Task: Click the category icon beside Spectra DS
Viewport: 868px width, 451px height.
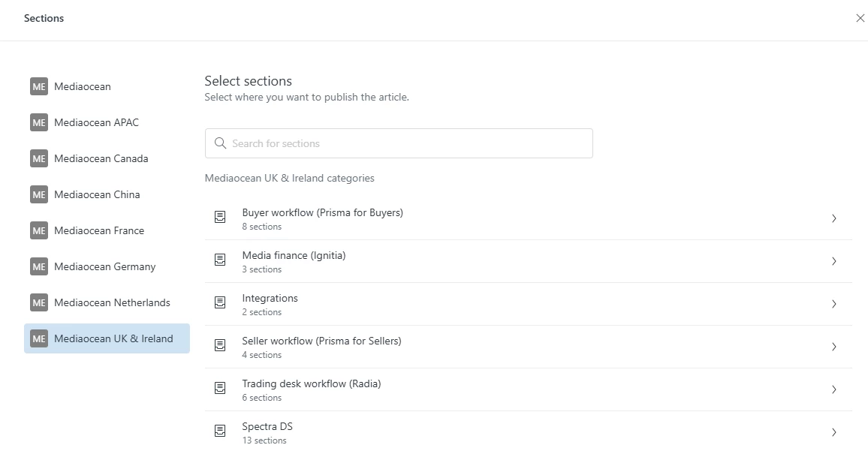Action: coord(220,431)
